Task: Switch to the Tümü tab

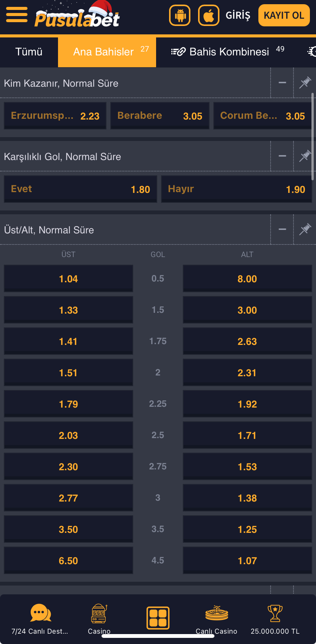Action: [29, 52]
